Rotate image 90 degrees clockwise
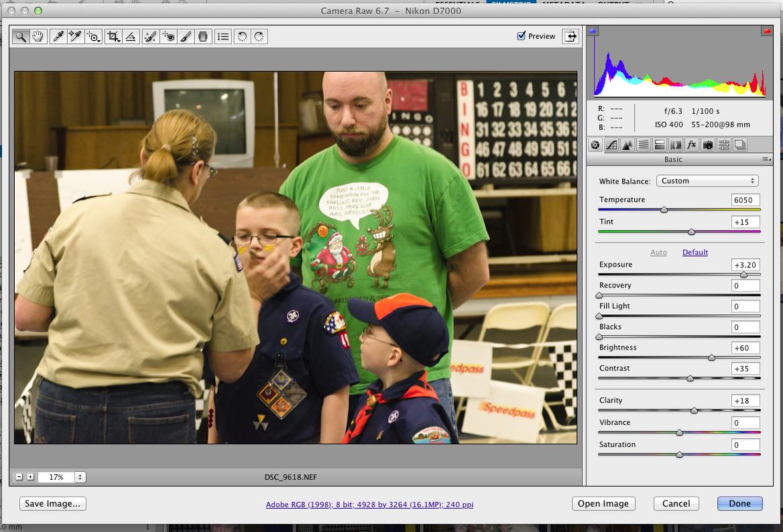 click(259, 37)
